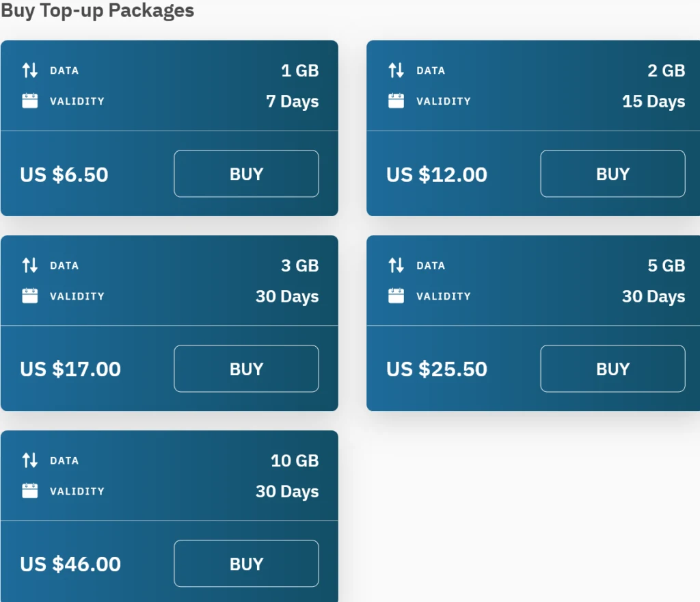
Task: Click the data arrows icon on 3 GB card
Action: 30,265
